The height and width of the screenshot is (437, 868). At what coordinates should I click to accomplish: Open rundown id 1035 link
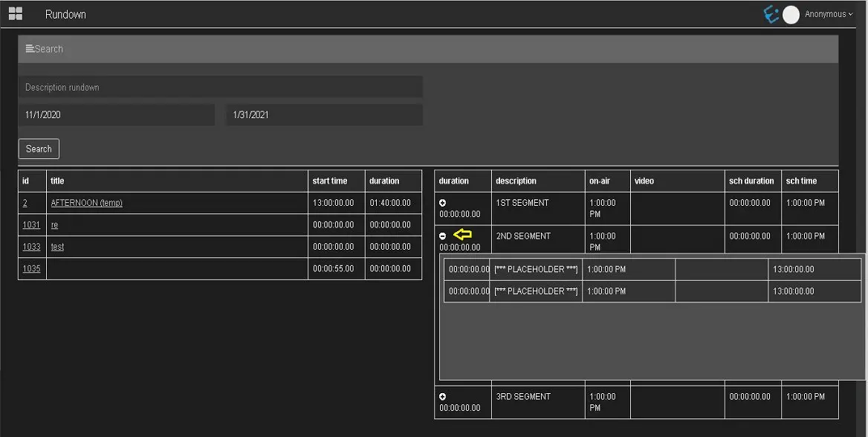31,269
